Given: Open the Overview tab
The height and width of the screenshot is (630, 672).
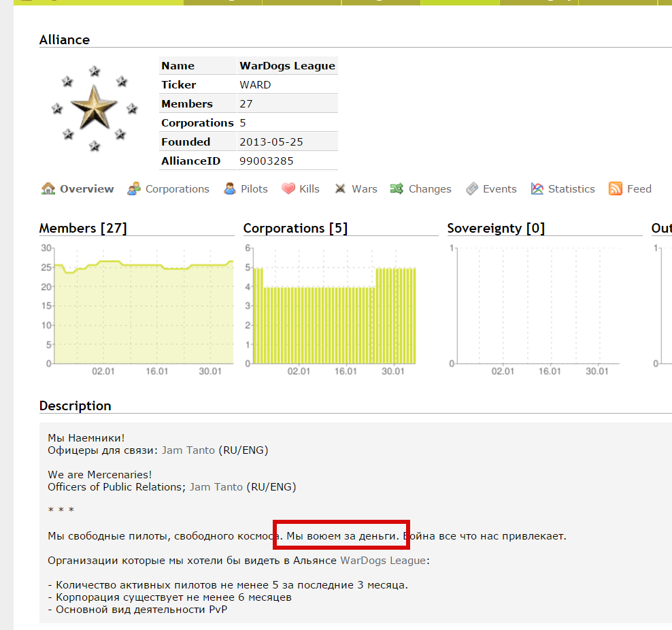Looking at the screenshot, I should click(86, 189).
